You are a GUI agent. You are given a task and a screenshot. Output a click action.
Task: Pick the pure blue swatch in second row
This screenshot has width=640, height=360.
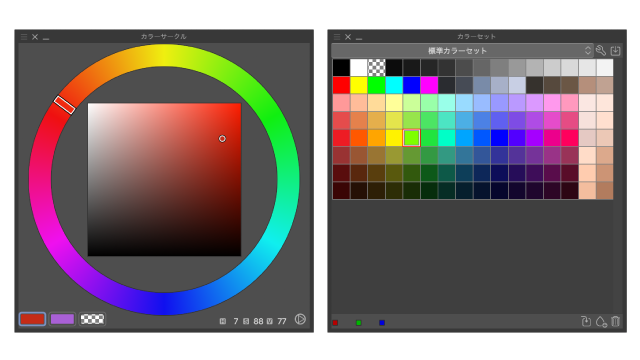coord(411,85)
